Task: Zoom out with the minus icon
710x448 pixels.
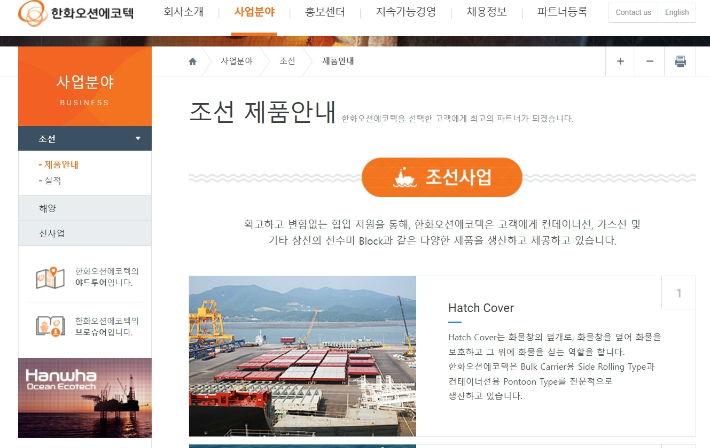Action: pos(650,62)
